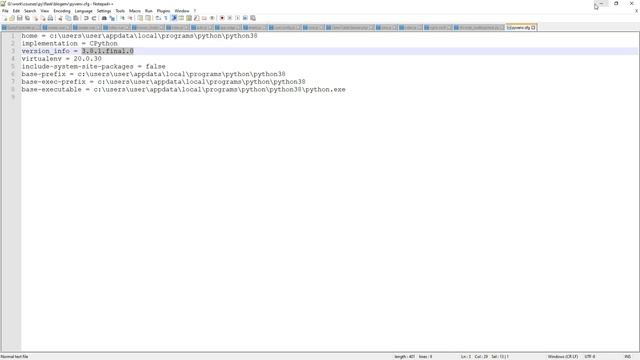
Task: Click the selected text 3.8.1.final.0
Action: 108,51
